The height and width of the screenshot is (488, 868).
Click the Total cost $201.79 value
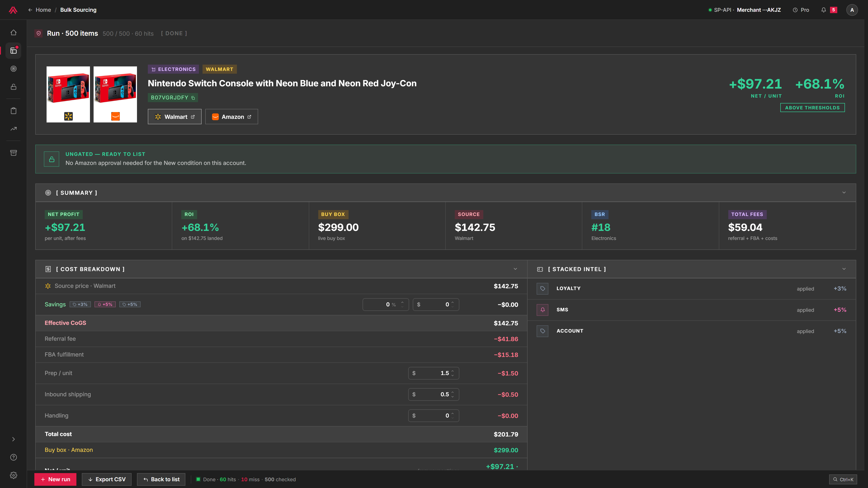506,434
